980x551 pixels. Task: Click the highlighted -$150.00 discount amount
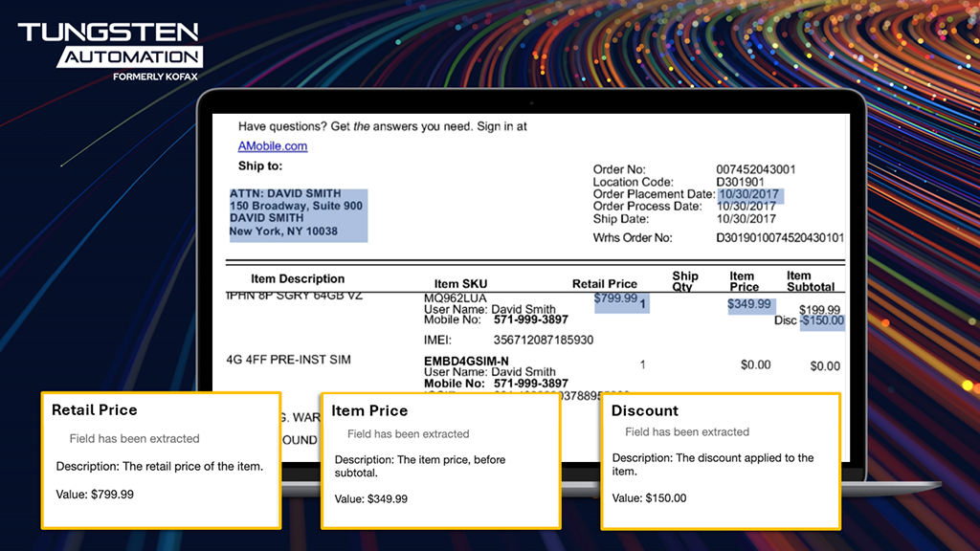(x=822, y=320)
